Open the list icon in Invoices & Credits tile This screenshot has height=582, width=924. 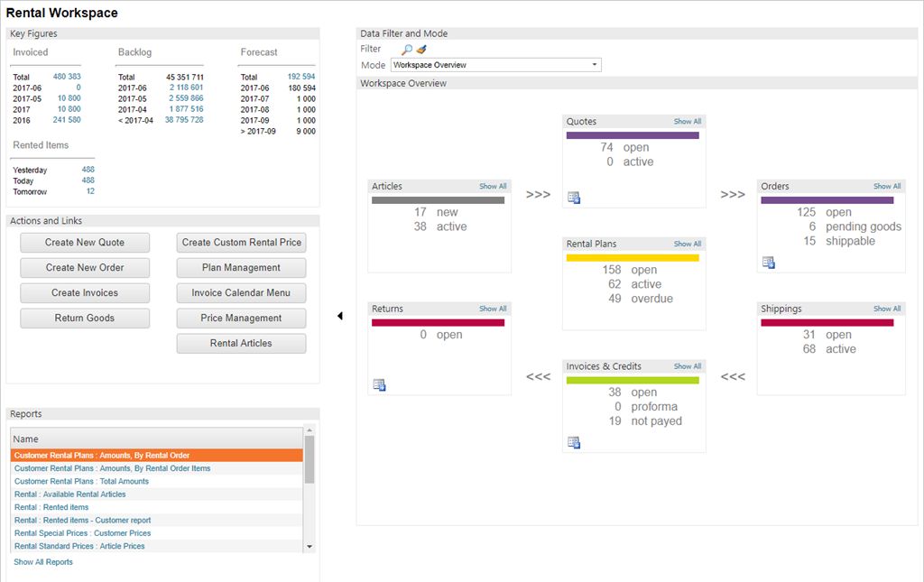click(574, 442)
